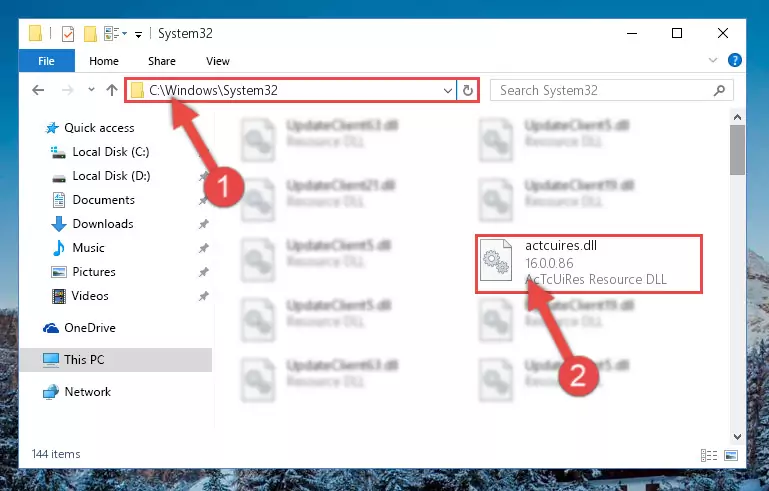
Task: Switch to Details view in status bar
Action: (x=709, y=455)
